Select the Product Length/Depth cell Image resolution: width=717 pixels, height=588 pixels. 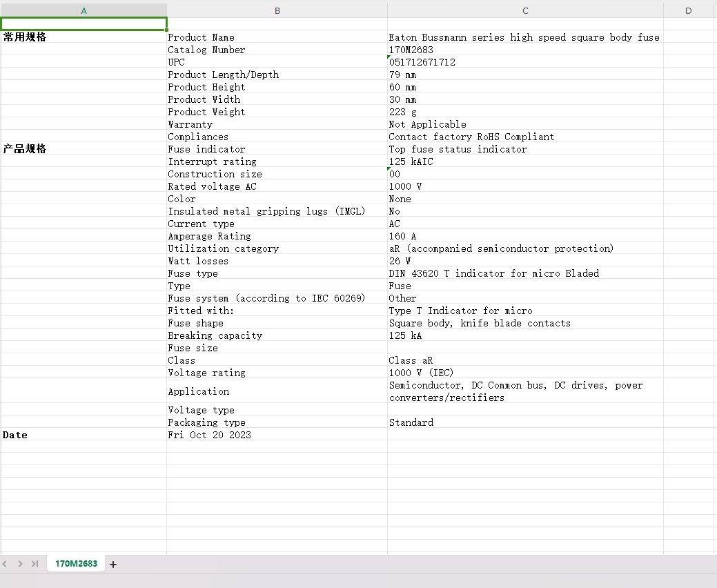[277, 74]
